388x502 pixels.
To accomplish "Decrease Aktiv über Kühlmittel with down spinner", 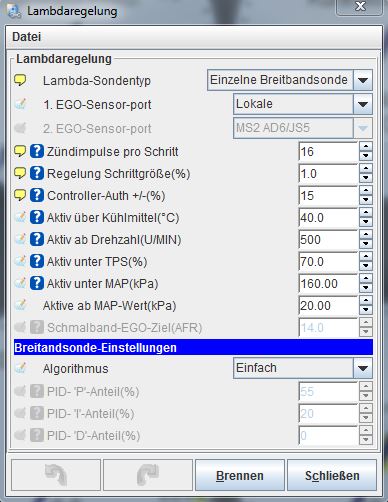I will coord(366,222).
